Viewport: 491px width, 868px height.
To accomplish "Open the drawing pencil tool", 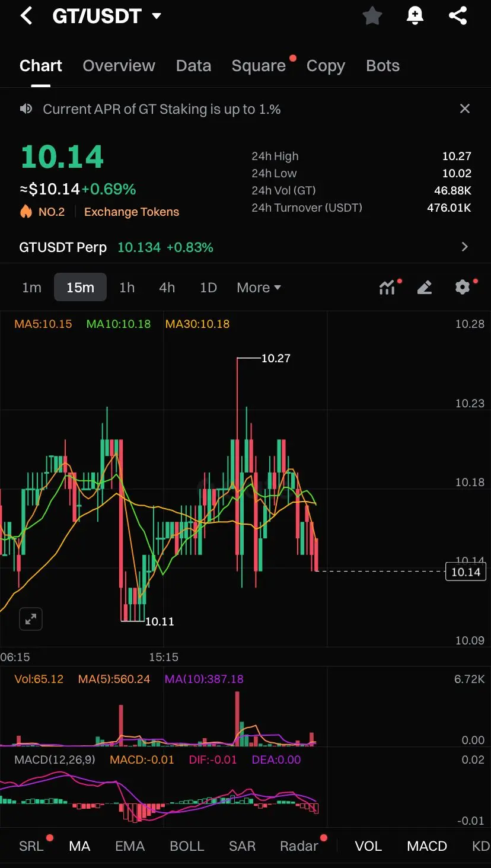I will point(425,288).
